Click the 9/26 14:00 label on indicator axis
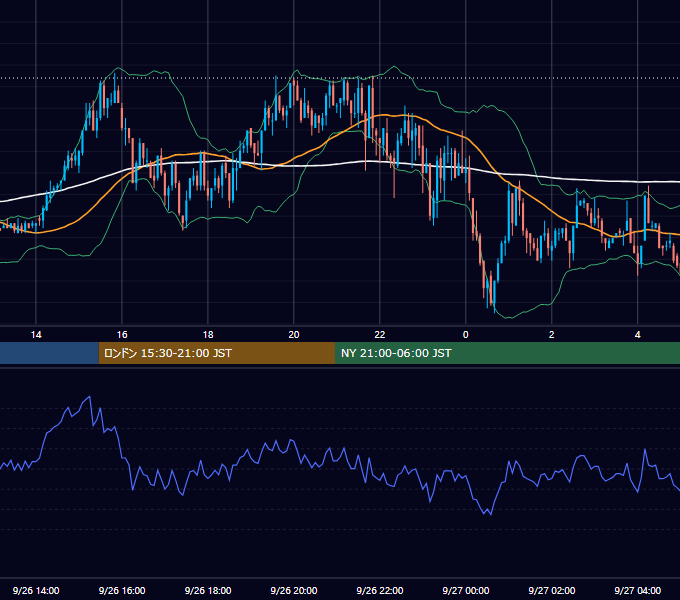Image resolution: width=680 pixels, height=600 pixels. [x=36, y=590]
